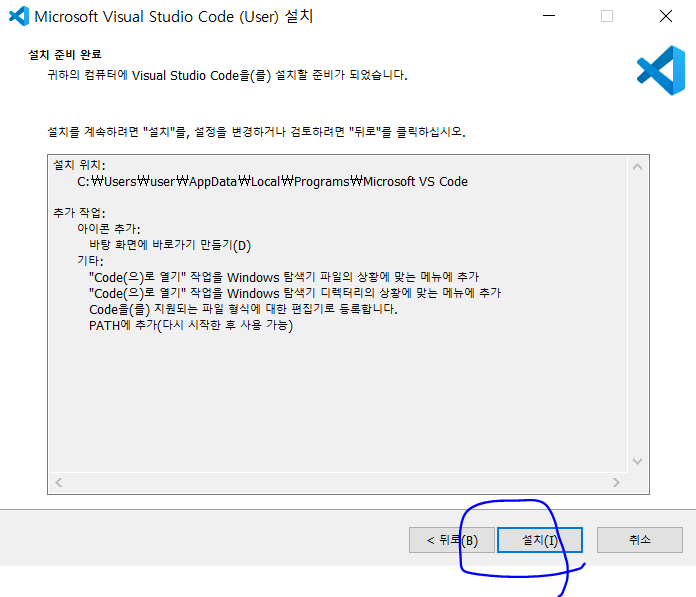Click the 추가 작업: heading line
This screenshot has height=597, width=696.
79,213
